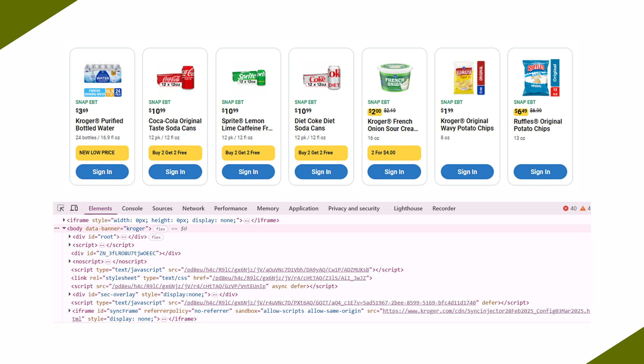Click Sign In under Coca-Cola Original Taste
This screenshot has width=644, height=364.
coord(175,172)
